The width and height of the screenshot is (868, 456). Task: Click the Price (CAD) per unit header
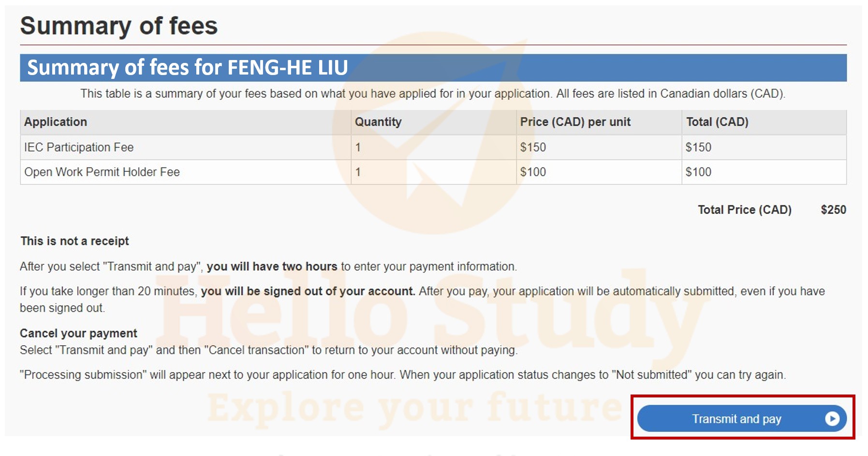point(575,122)
